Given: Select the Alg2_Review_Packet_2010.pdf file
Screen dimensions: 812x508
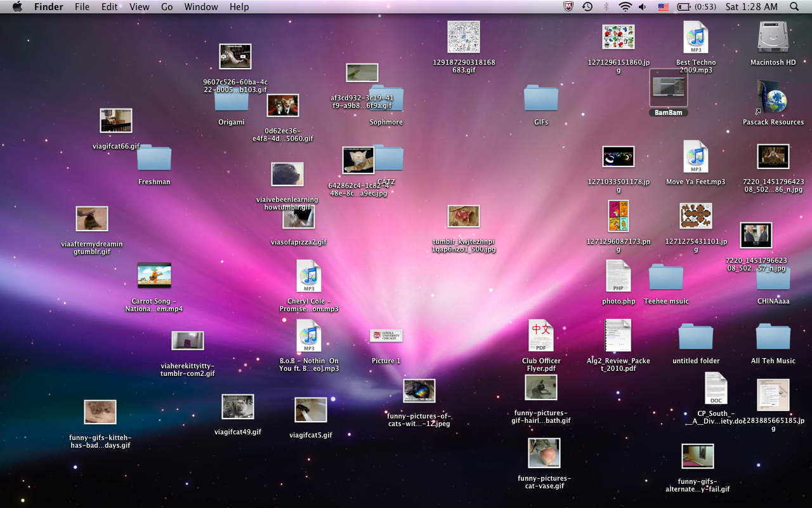Looking at the screenshot, I should pyautogui.click(x=619, y=335).
